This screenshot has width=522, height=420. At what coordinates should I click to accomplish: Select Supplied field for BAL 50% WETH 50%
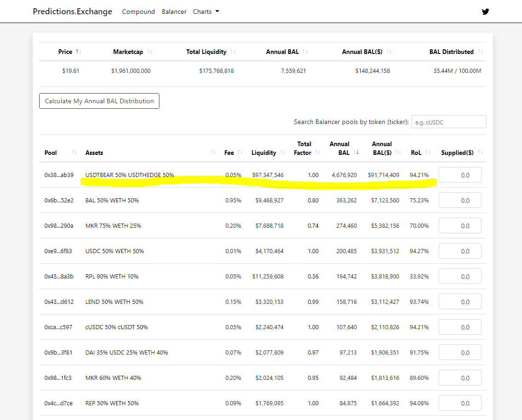(x=460, y=201)
